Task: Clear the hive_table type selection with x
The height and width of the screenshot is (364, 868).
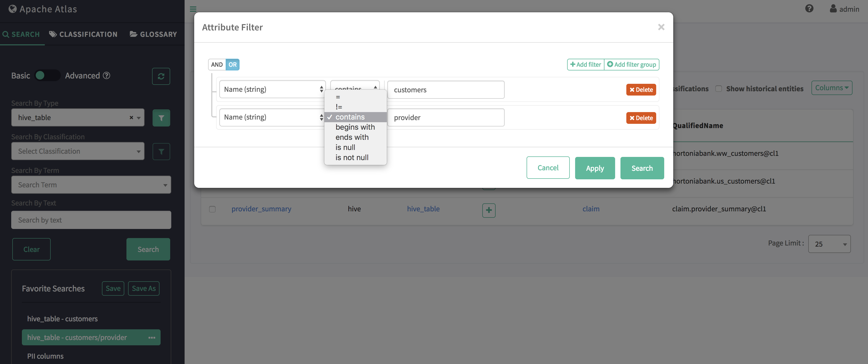Action: click(131, 118)
